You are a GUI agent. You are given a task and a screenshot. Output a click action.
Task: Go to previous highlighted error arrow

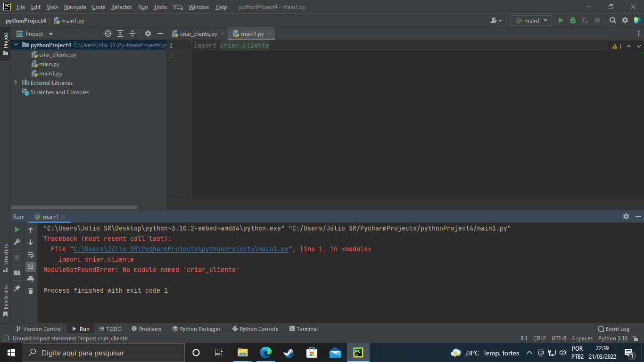point(629,46)
